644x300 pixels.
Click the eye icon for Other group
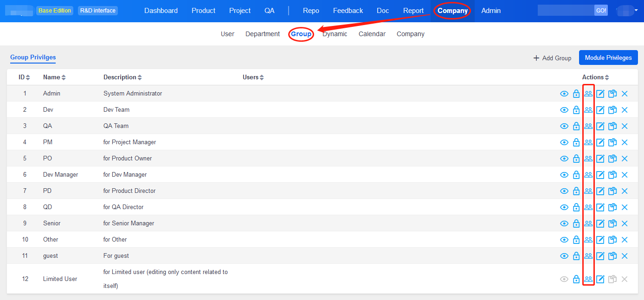(x=564, y=240)
